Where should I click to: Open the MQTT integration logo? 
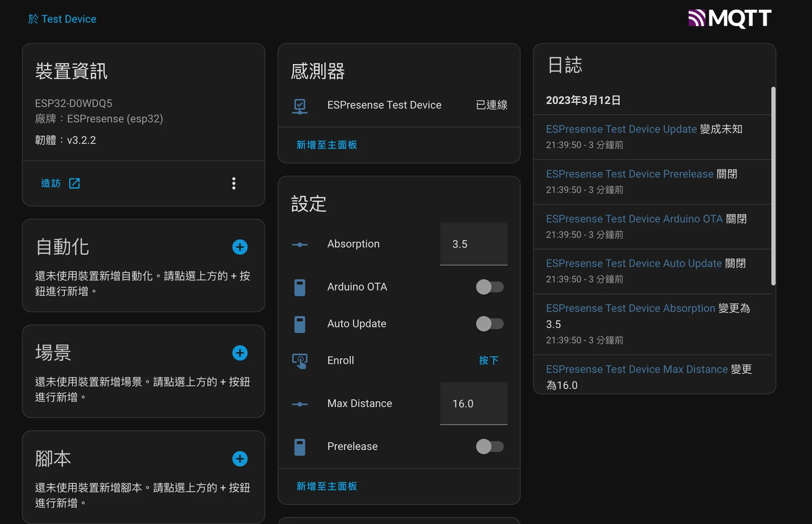730,18
